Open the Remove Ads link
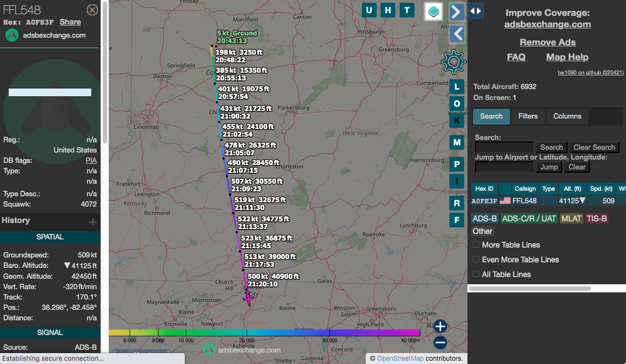Image resolution: width=626 pixels, height=364 pixels. pos(547,42)
